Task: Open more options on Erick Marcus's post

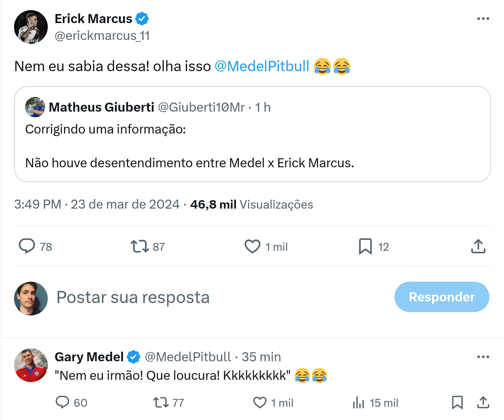Action: click(x=483, y=19)
